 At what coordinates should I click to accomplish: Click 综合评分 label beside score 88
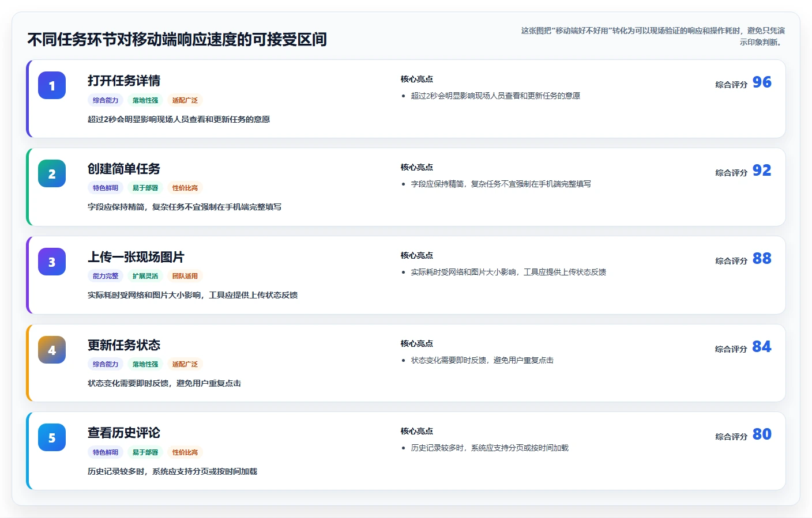point(731,261)
